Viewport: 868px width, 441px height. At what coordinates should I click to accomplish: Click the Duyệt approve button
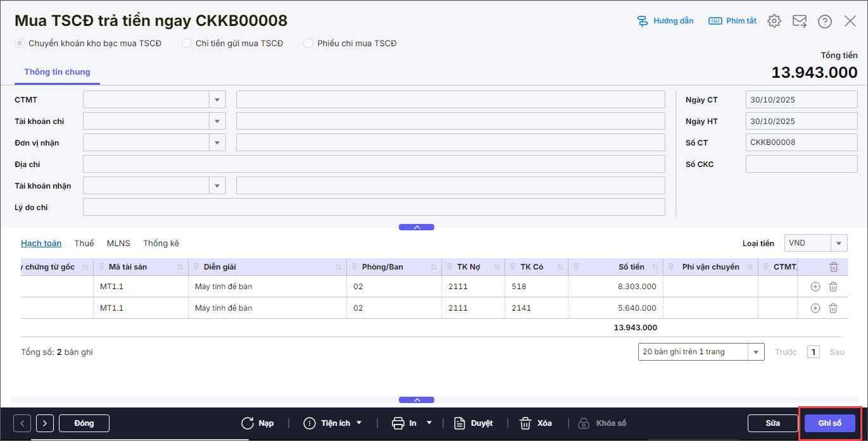point(473,423)
